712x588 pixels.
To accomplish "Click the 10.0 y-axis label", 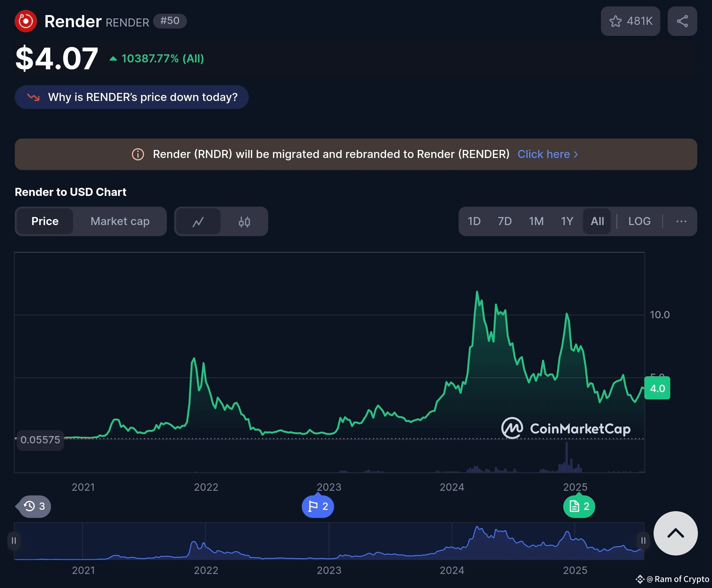I will pos(660,315).
